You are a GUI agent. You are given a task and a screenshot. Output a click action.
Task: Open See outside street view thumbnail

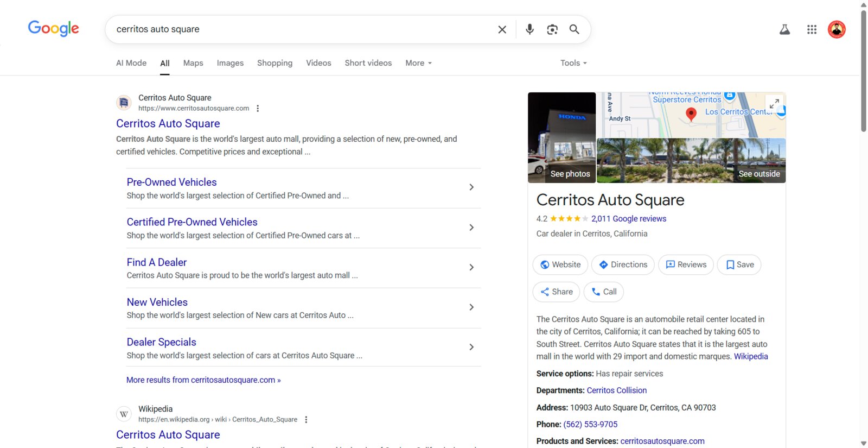[x=691, y=161]
